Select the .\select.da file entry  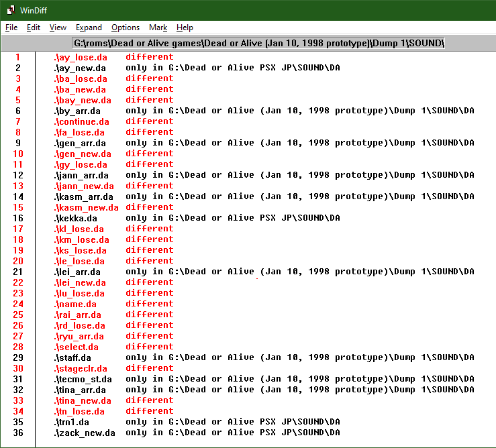pos(76,347)
